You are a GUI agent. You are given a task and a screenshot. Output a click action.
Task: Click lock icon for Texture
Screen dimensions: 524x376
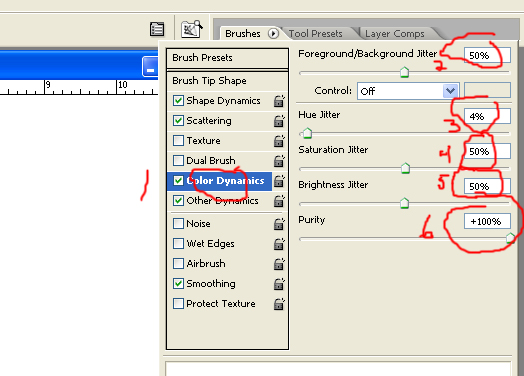coord(279,141)
